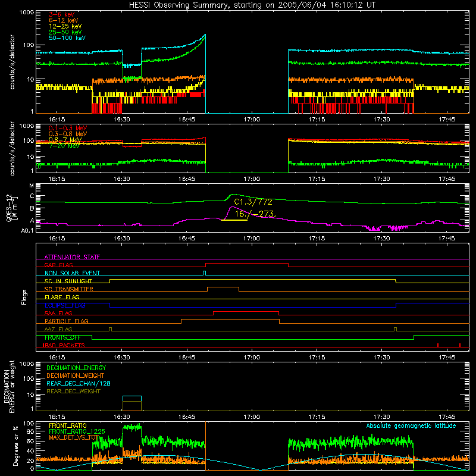Image resolution: width=476 pixels, height=476 pixels.
Task: Click the Absolute geomagnetic latitude label
Action: point(411,425)
